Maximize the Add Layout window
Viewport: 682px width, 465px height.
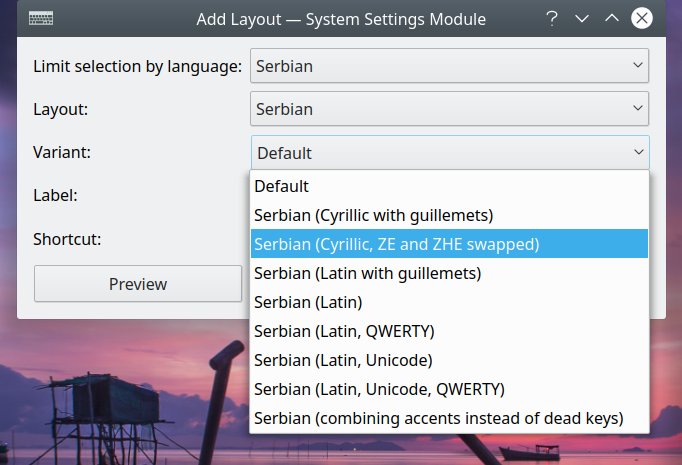tap(612, 18)
